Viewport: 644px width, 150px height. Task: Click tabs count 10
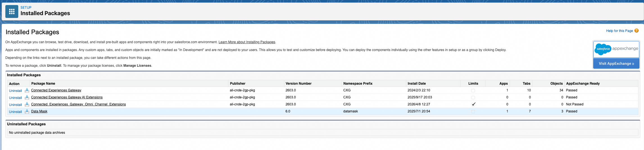point(529,90)
